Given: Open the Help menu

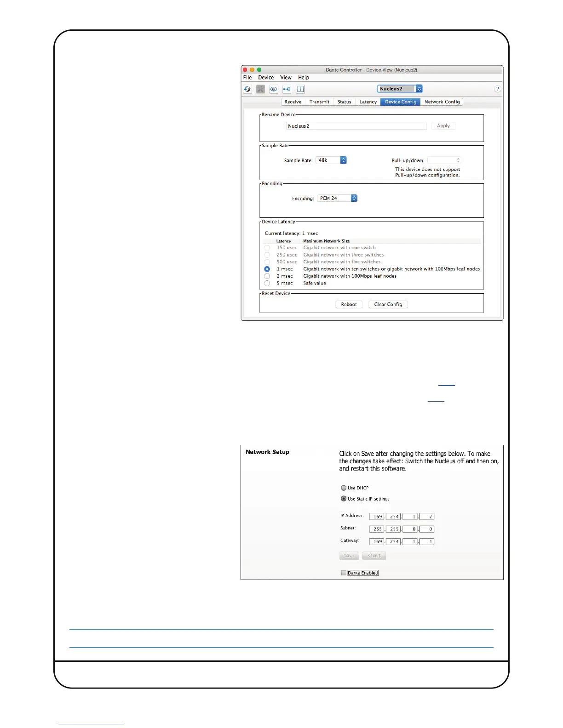Looking at the screenshot, I should coord(304,78).
